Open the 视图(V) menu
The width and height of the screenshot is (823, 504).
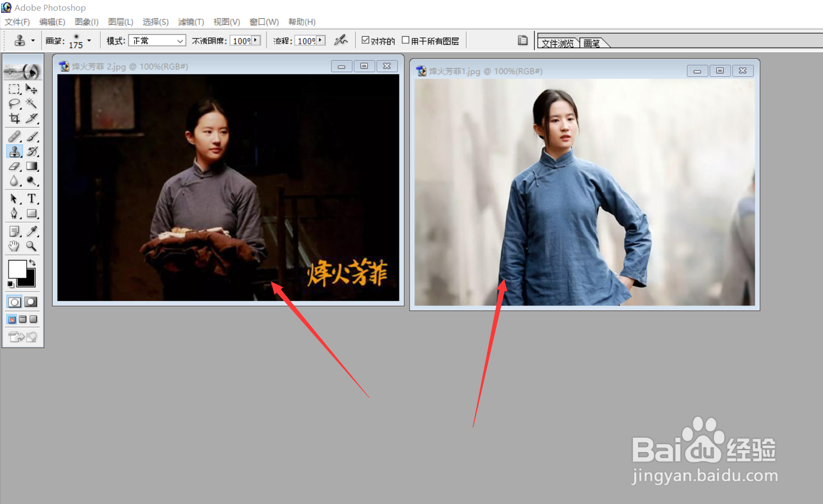tap(226, 22)
